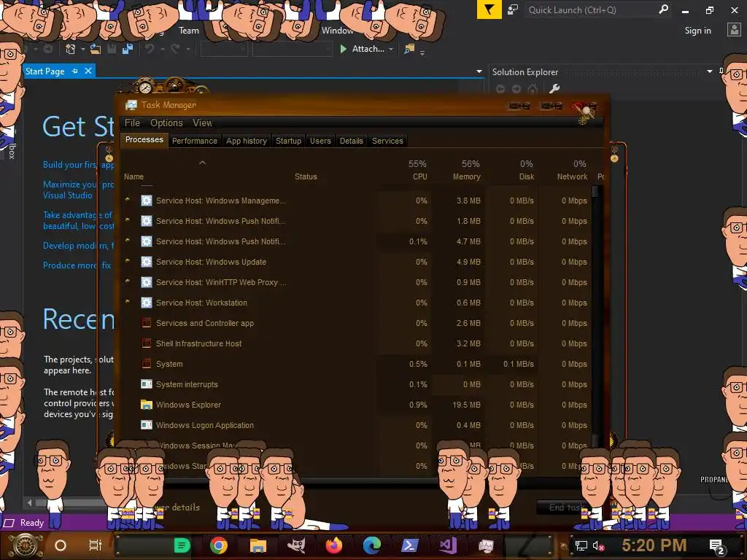Viewport: 747px width, 560px height.
Task: Expand Service Host: Workstation row
Action: 127,303
